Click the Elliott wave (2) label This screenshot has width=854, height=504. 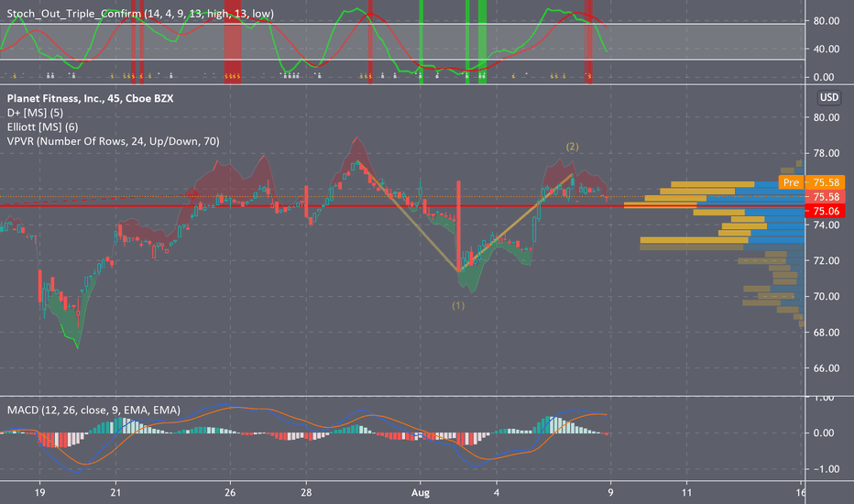point(573,147)
